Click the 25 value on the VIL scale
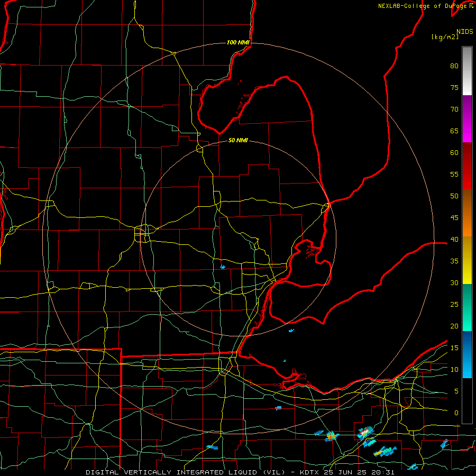Image resolution: width=476 pixels, height=476 pixels. click(x=454, y=305)
